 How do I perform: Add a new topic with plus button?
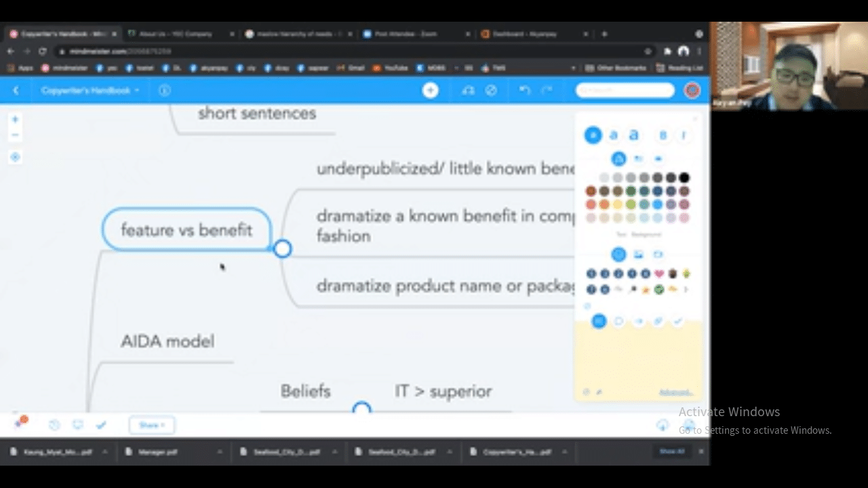431,90
